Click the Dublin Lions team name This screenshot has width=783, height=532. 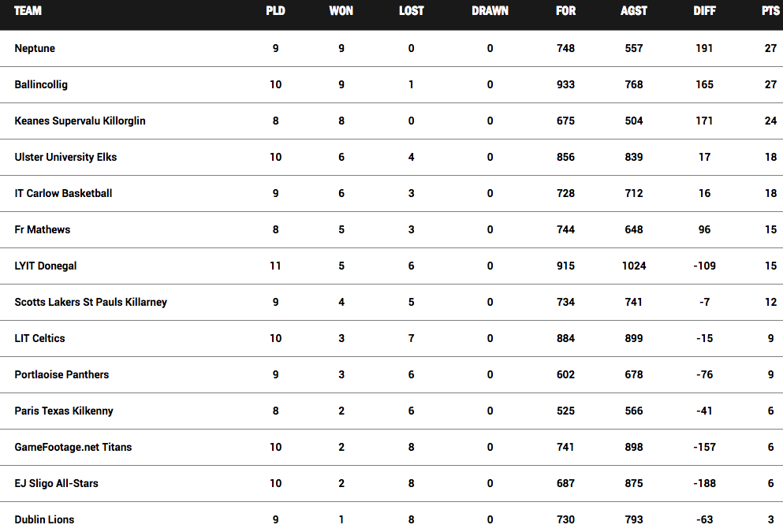click(44, 519)
